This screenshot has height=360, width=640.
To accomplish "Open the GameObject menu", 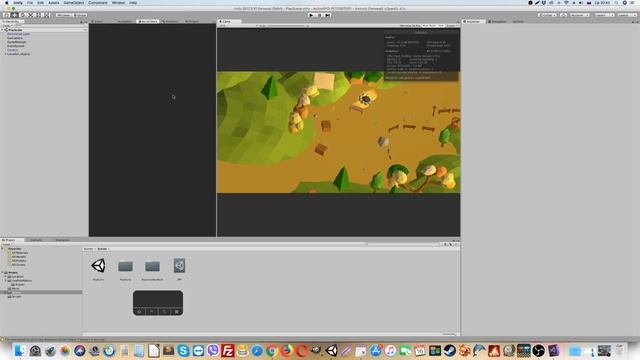I will (73, 2).
